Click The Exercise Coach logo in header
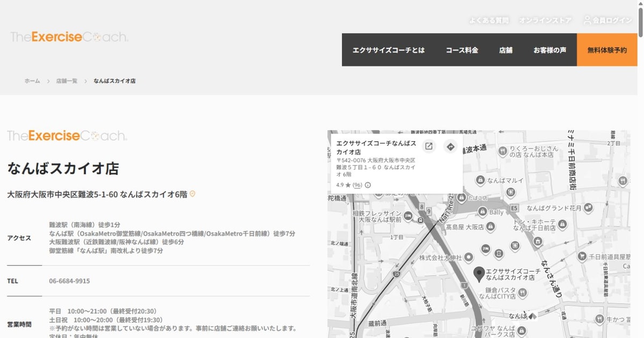Viewport: 644px width, 338px height. click(69, 37)
